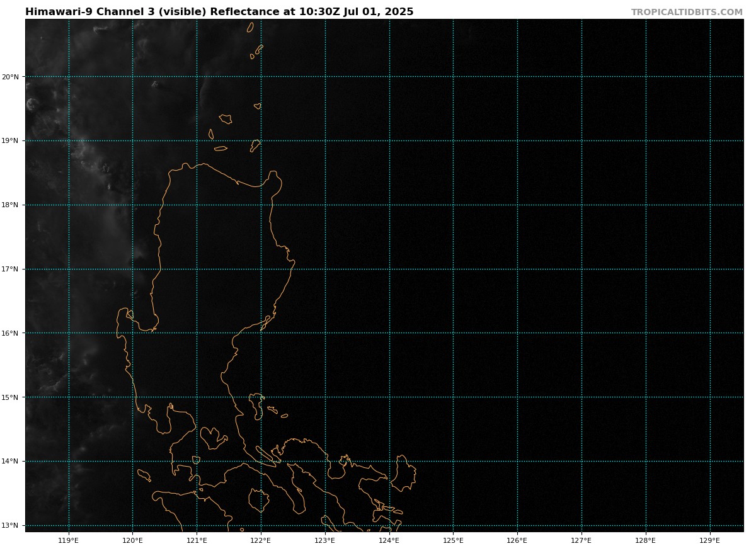Viewport: 756px width, 546px height.
Task: Click the 119°E longitude label
Action: click(69, 540)
